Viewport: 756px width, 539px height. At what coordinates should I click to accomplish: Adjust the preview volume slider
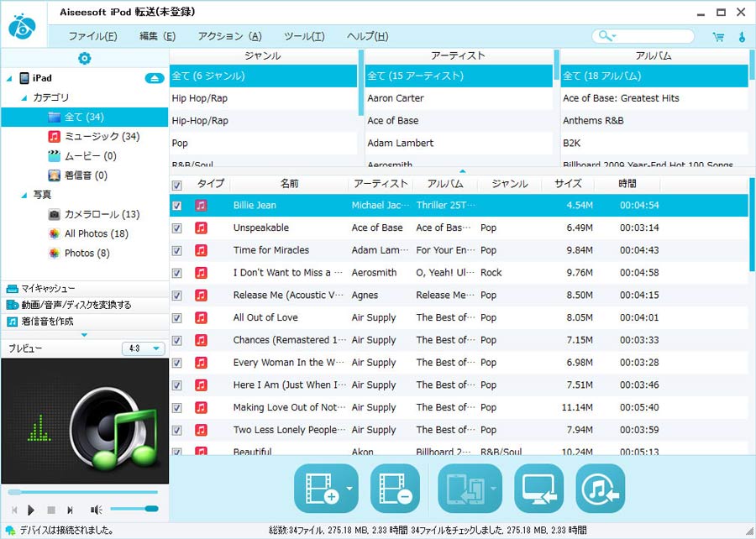[134, 509]
